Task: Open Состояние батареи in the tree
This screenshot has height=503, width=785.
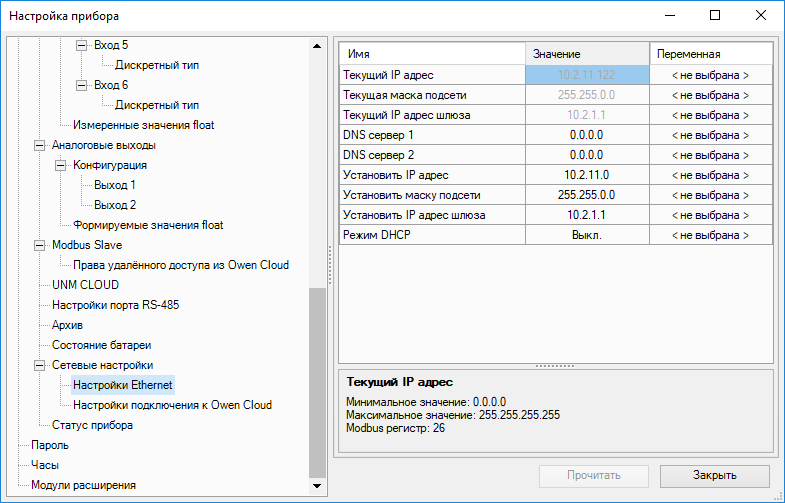Action: coord(102,345)
